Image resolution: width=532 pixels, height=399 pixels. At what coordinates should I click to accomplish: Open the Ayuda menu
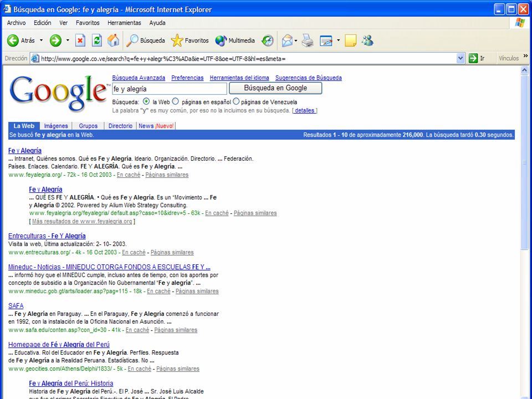tap(157, 23)
